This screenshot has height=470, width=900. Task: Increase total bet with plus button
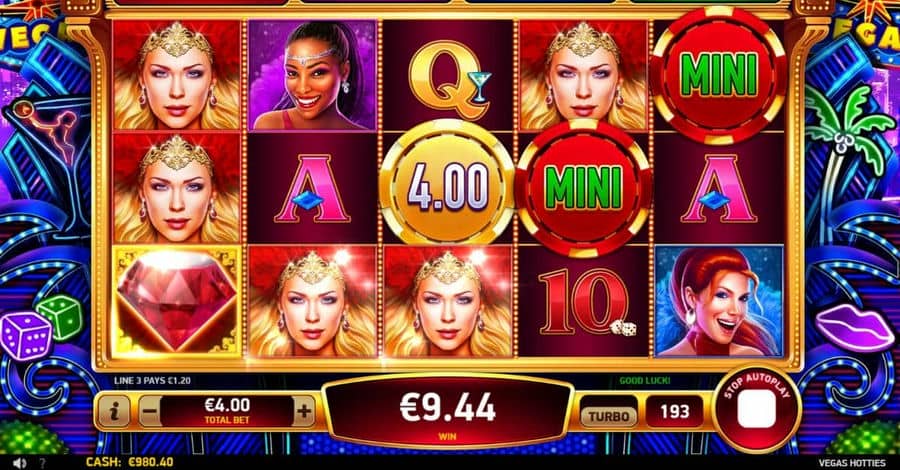pos(304,411)
